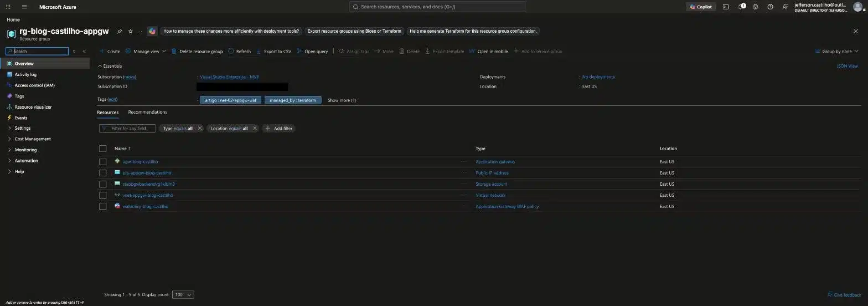Edit tags via the edit link
The width and height of the screenshot is (868, 306).
(x=112, y=99)
